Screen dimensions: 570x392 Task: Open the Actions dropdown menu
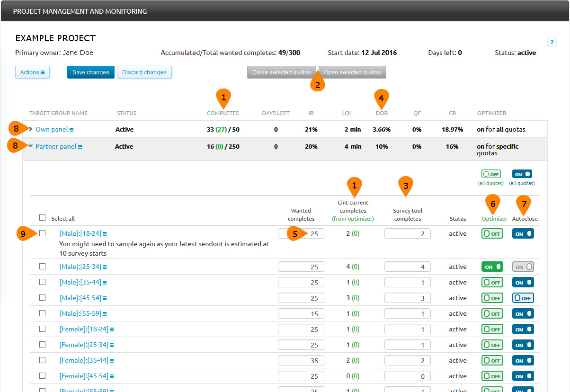pos(32,72)
